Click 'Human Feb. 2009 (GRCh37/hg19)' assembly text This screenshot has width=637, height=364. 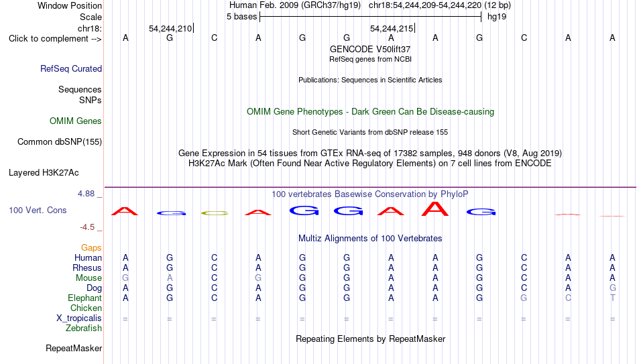[x=295, y=5]
